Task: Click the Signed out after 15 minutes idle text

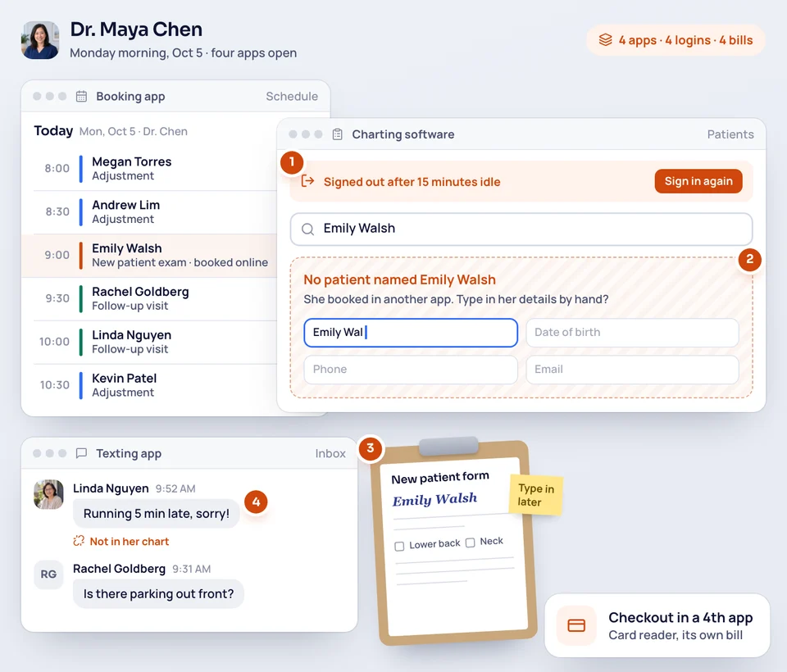Action: click(x=412, y=182)
